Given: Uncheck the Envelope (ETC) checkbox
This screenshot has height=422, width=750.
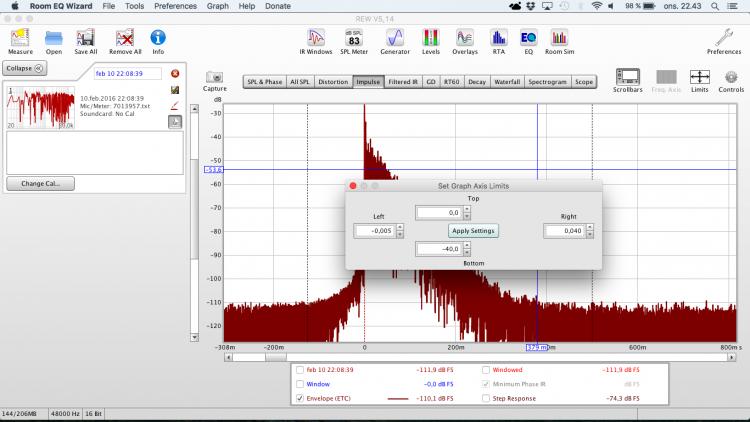Looking at the screenshot, I should coord(300,398).
